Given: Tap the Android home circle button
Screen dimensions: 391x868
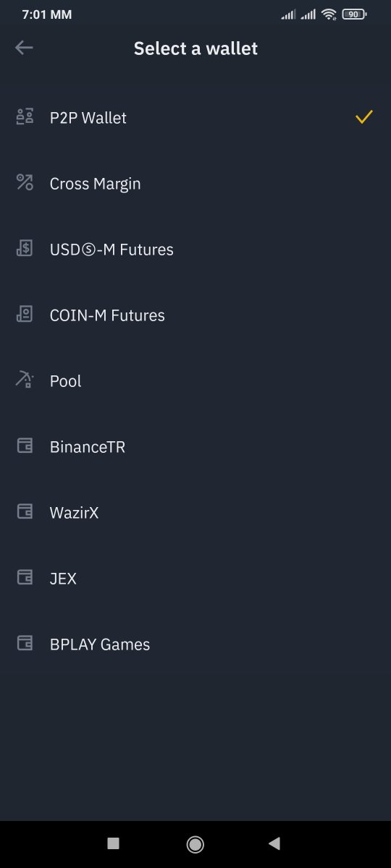Looking at the screenshot, I should pos(195,843).
